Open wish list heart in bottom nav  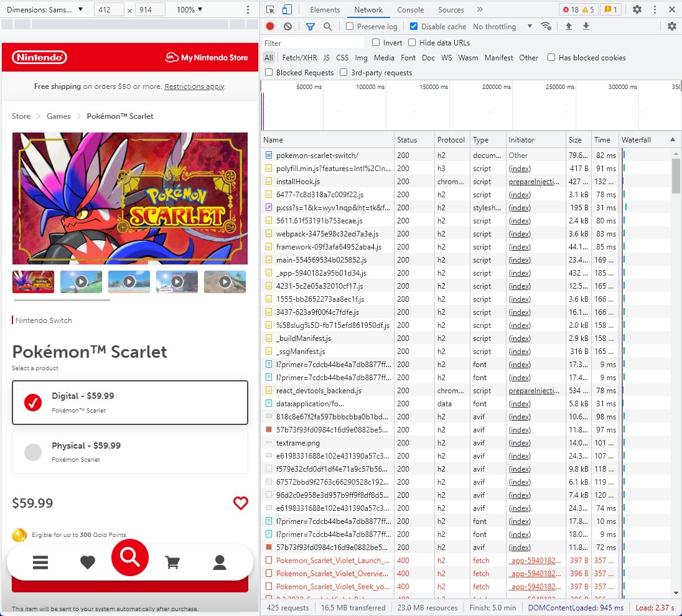[x=87, y=562]
